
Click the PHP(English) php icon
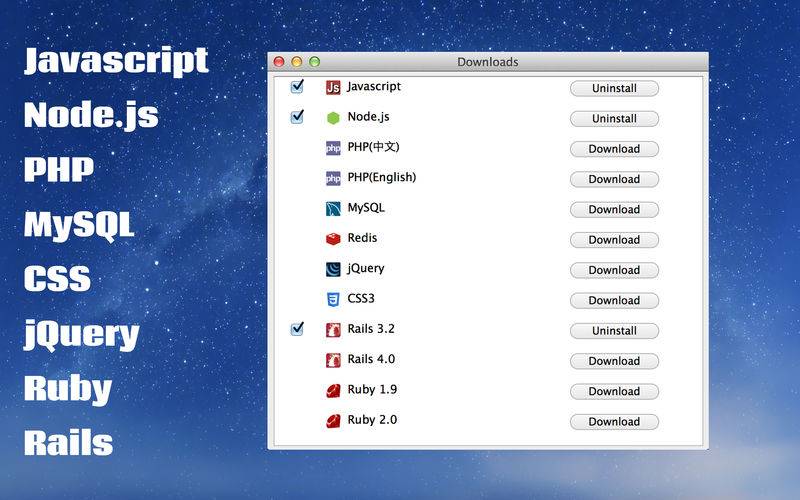(333, 179)
